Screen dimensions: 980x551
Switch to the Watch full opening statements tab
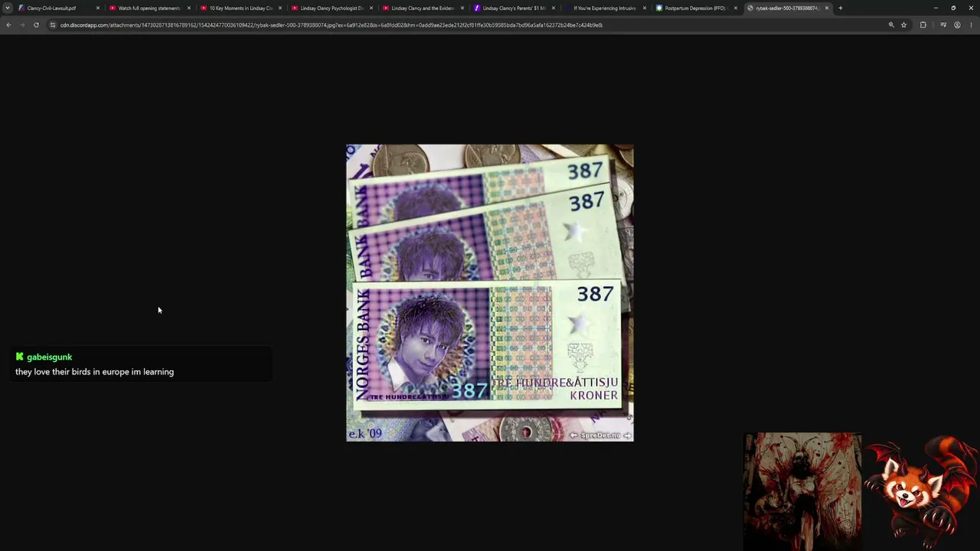point(149,8)
